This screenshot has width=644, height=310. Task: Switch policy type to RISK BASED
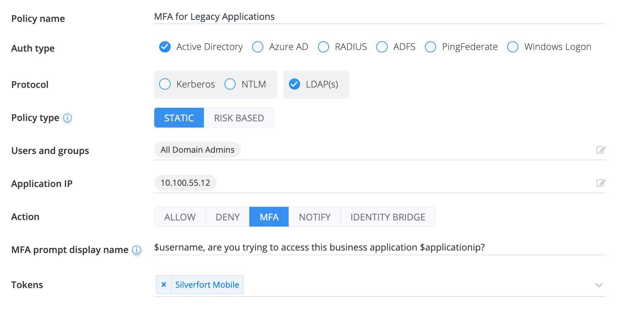click(239, 118)
